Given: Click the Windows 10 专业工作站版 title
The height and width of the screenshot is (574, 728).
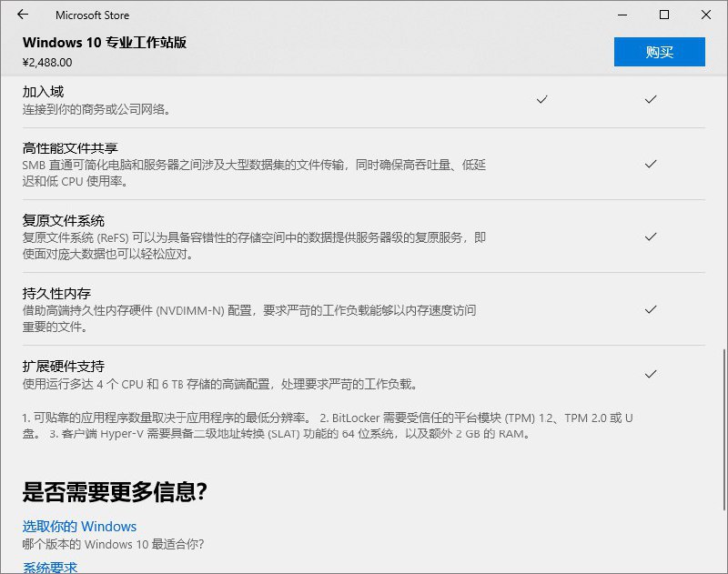Looking at the screenshot, I should [x=105, y=42].
